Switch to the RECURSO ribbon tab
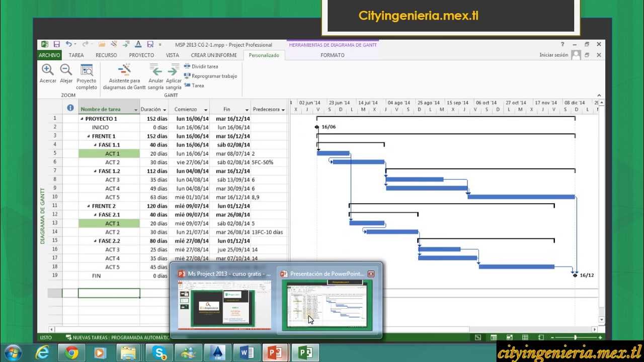This screenshot has height=362, width=644. (x=106, y=55)
